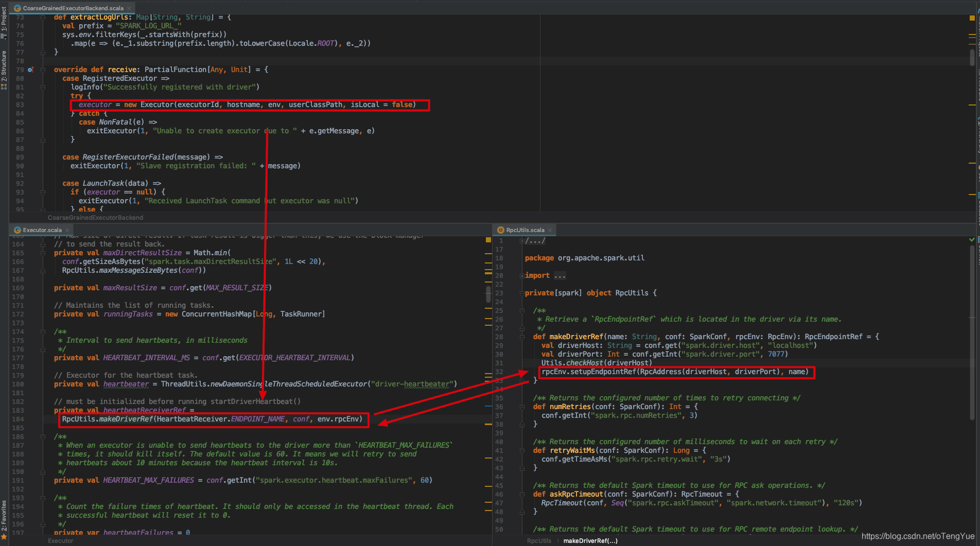Screen dimensions: 980x546
Task: Collapse the receive method fold at line 79
Action: pos(43,70)
